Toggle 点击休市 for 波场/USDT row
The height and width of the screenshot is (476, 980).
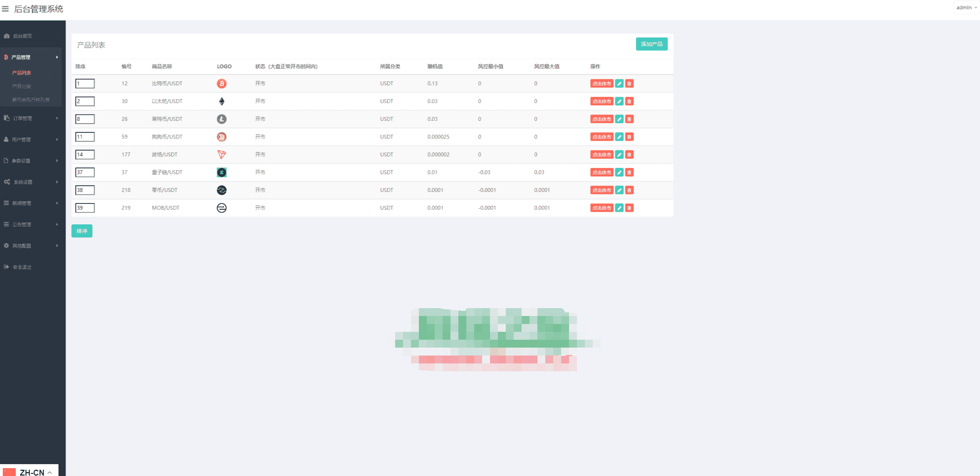pyautogui.click(x=601, y=154)
